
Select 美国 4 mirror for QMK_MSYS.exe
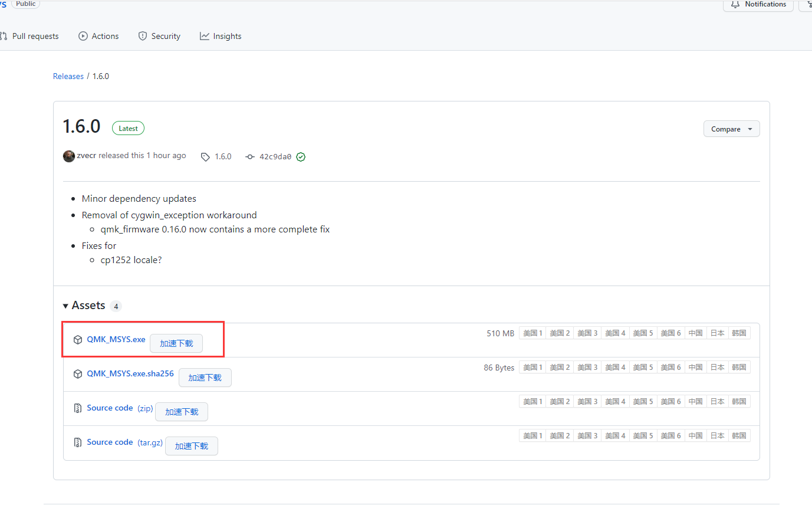click(615, 333)
